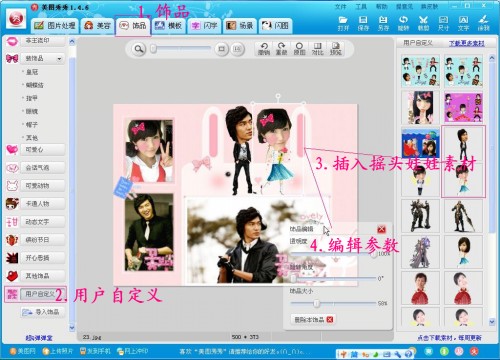
Task: Select 蝴蝶结 bow subcategory
Action: pos(35,85)
